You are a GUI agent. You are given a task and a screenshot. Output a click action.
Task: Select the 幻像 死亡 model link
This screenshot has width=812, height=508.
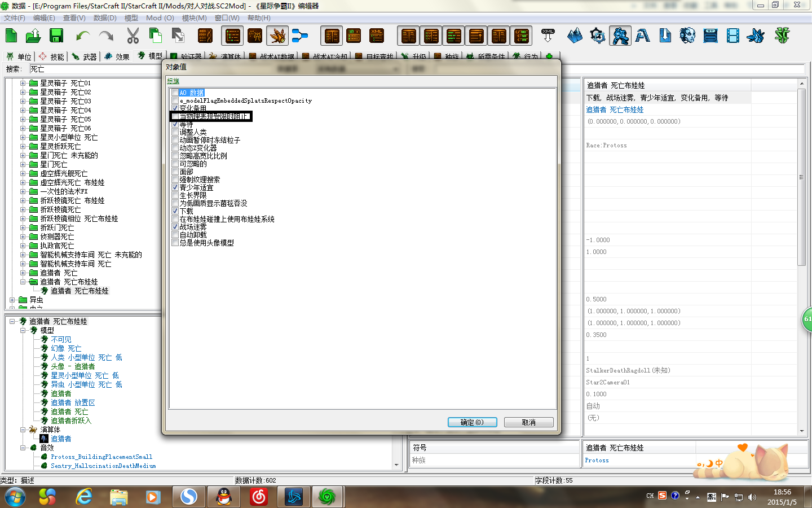(66, 348)
